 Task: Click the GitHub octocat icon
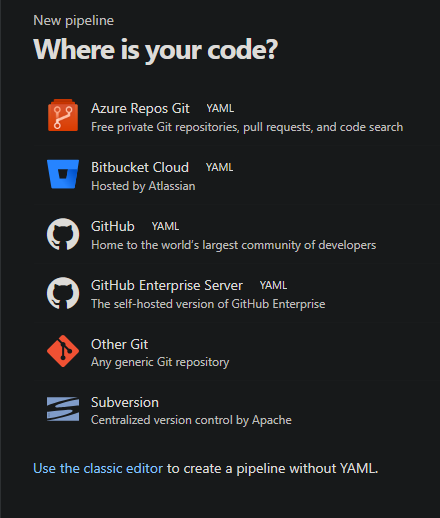[x=63, y=234]
